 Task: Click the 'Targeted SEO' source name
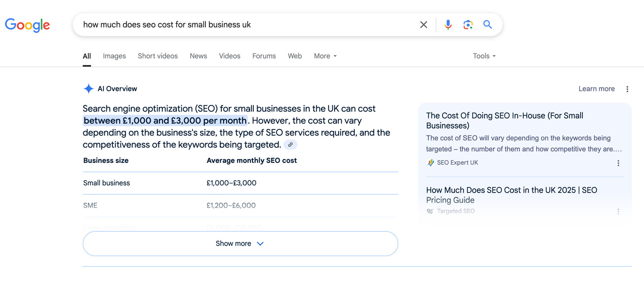456,211
